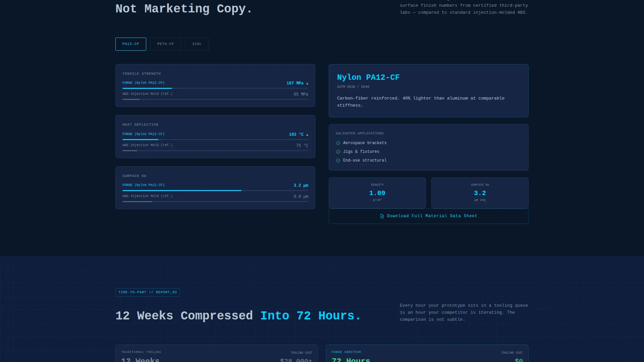The width and height of the screenshot is (644, 362).
Task: Click the Carbon-fiber reinforced description text
Action: (421, 102)
